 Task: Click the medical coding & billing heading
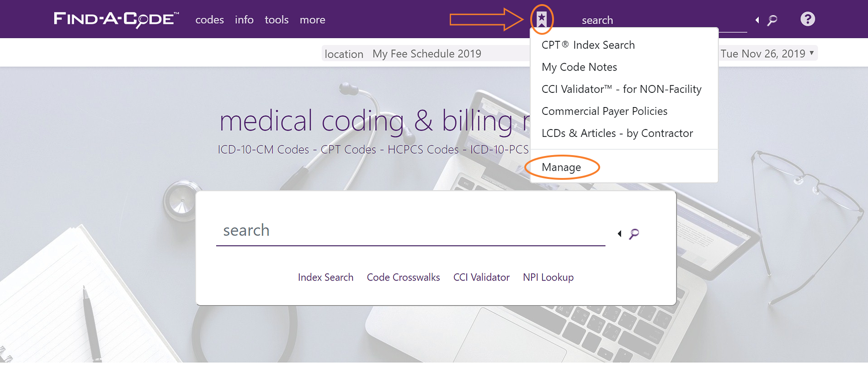point(374,121)
